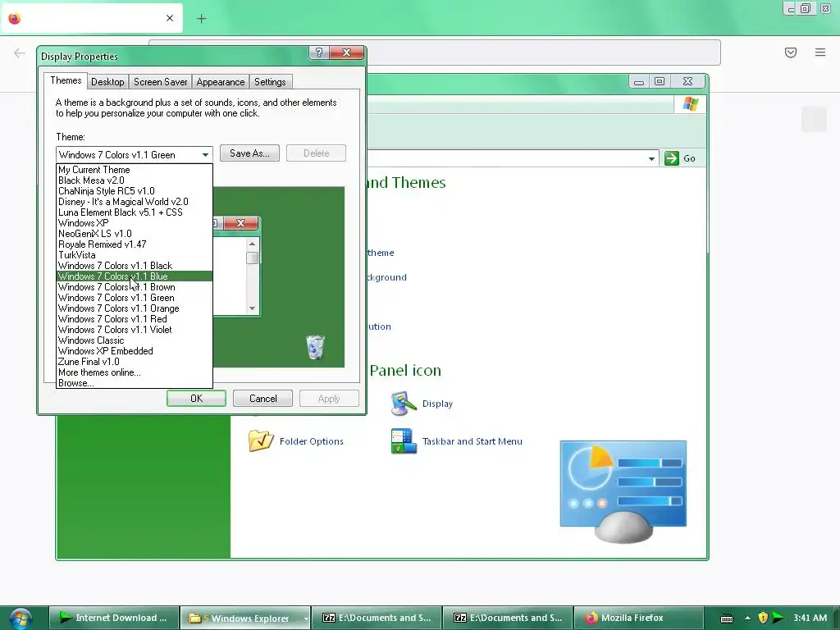Open the Firefox hamburger menu
Image resolution: width=840 pixels, height=630 pixels.
(x=819, y=52)
